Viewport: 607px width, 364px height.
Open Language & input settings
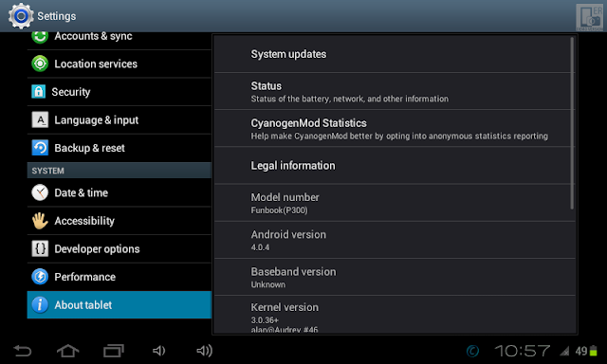(120, 120)
